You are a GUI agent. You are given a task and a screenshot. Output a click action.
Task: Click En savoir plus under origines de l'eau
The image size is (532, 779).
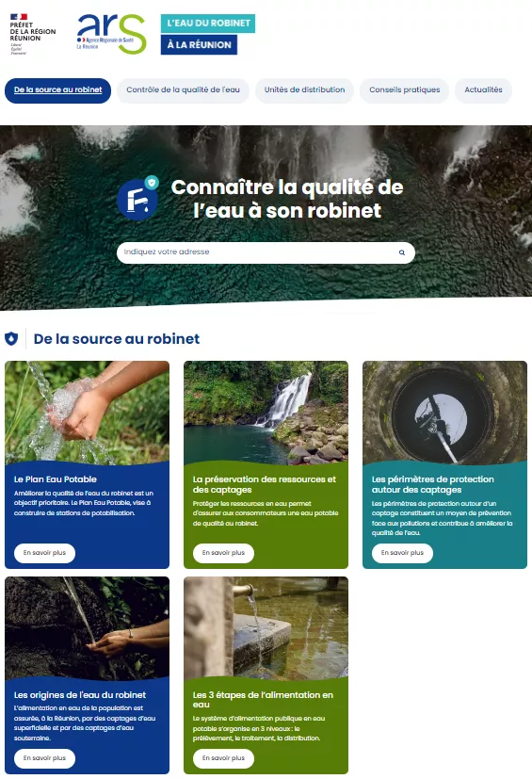coord(44,758)
